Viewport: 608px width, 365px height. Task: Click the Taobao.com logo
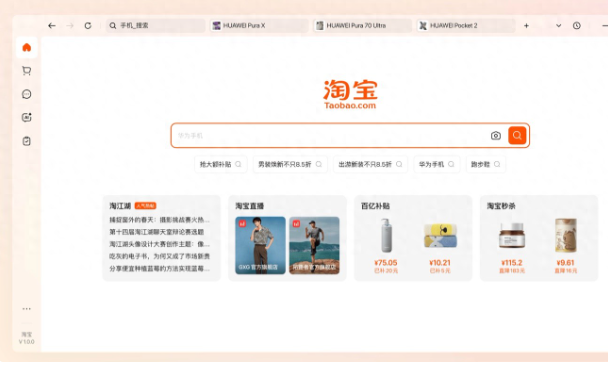pos(350,94)
